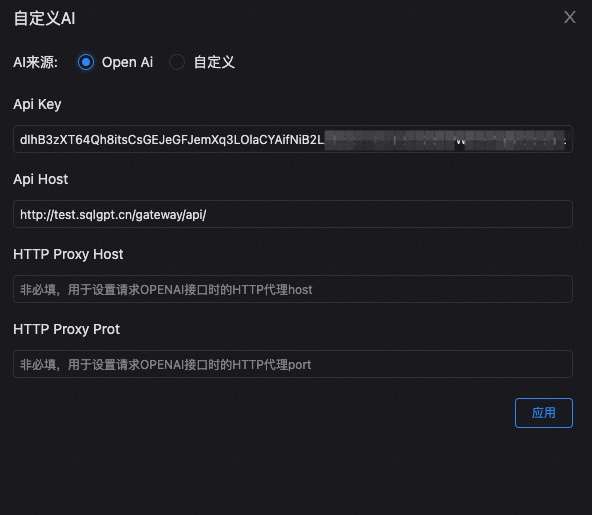Focus the Api Key input field
This screenshot has width=592, height=515.
click(x=293, y=139)
